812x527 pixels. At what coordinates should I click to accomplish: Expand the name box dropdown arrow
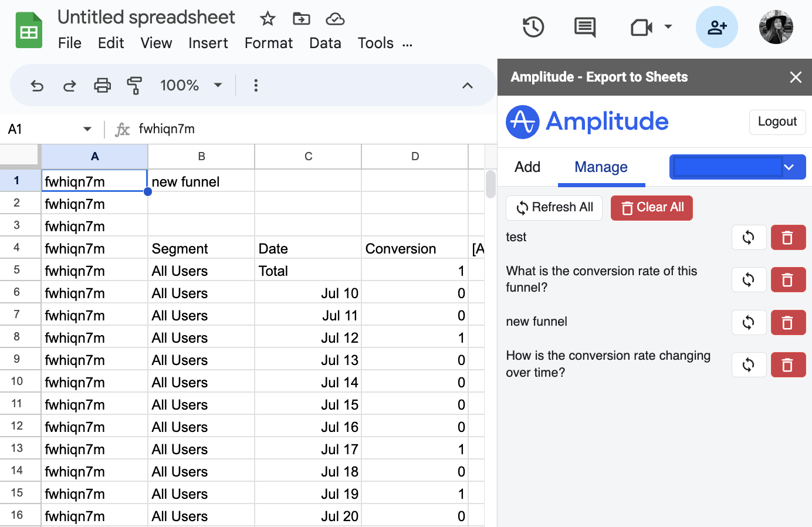(x=87, y=129)
